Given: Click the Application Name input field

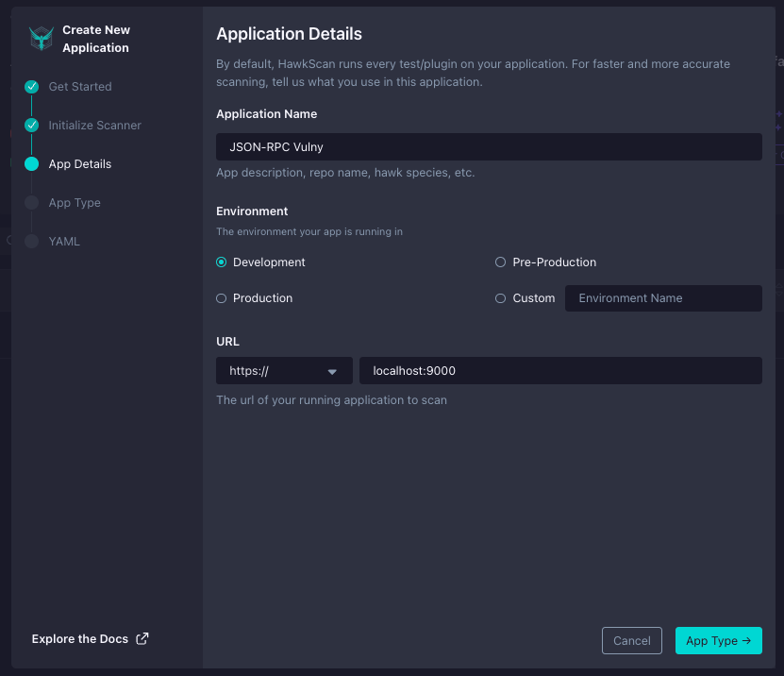Looking at the screenshot, I should point(489,146).
